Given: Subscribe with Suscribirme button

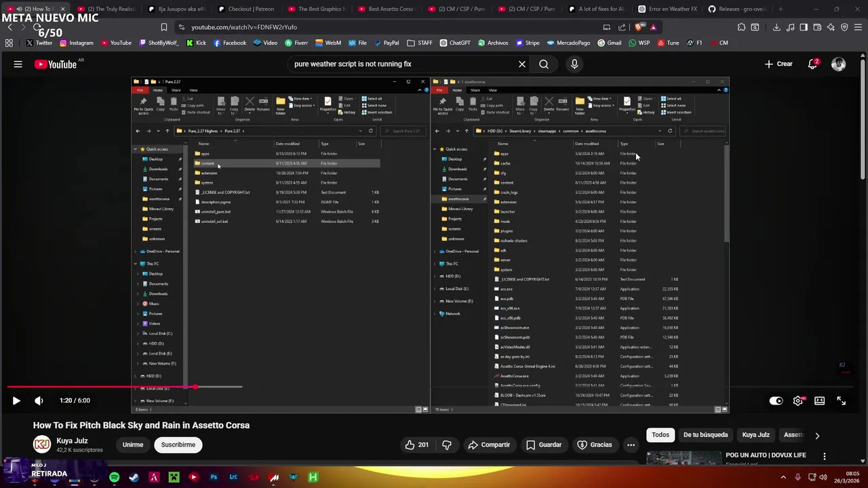Looking at the screenshot, I should [178, 445].
